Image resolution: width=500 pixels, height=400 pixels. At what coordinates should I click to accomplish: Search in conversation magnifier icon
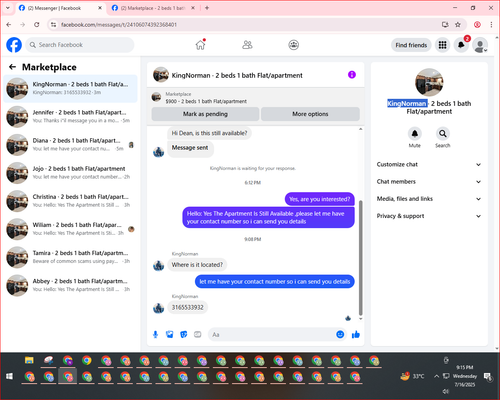pyautogui.click(x=443, y=134)
